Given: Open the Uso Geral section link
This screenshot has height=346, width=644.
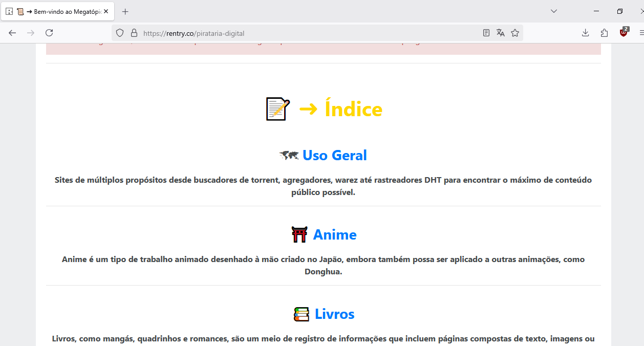Looking at the screenshot, I should (x=334, y=155).
